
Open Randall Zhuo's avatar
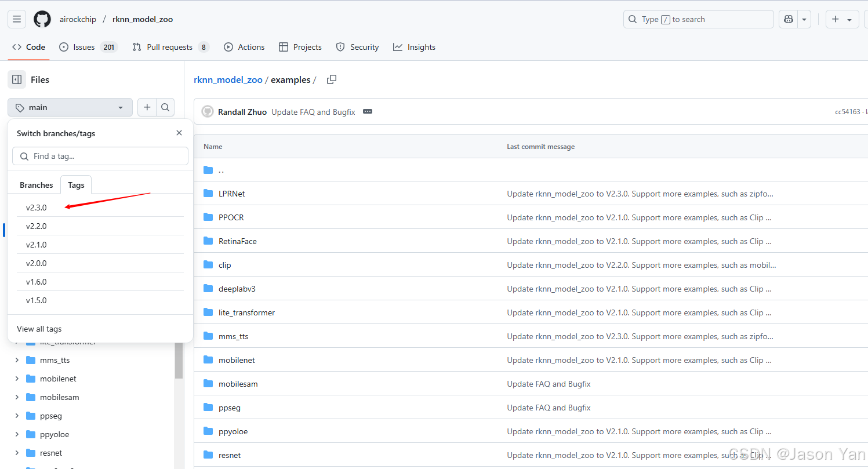pyautogui.click(x=208, y=111)
